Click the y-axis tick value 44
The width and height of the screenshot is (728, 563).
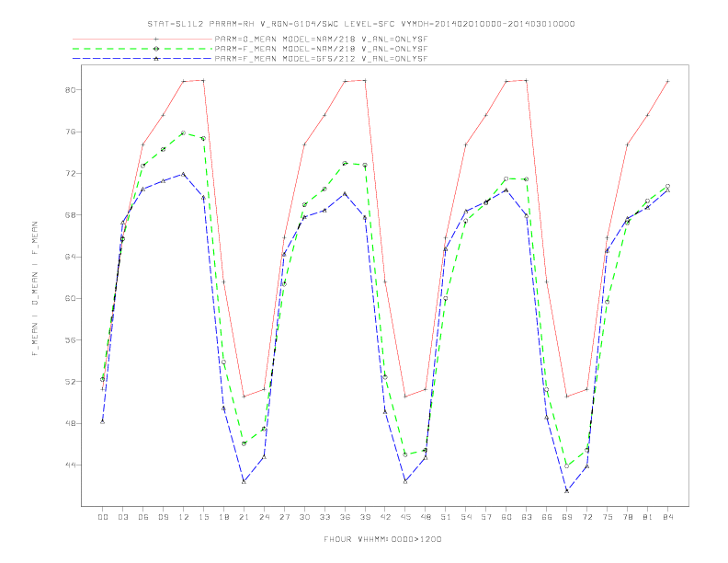[x=70, y=465]
